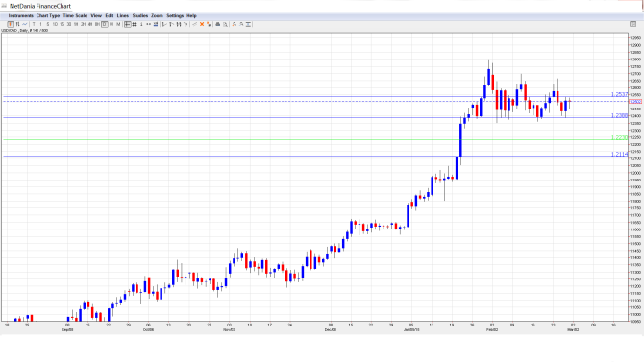The height and width of the screenshot is (362, 644).
Task: Switch to 1-minute time scale
Action: pyautogui.click(x=40, y=25)
